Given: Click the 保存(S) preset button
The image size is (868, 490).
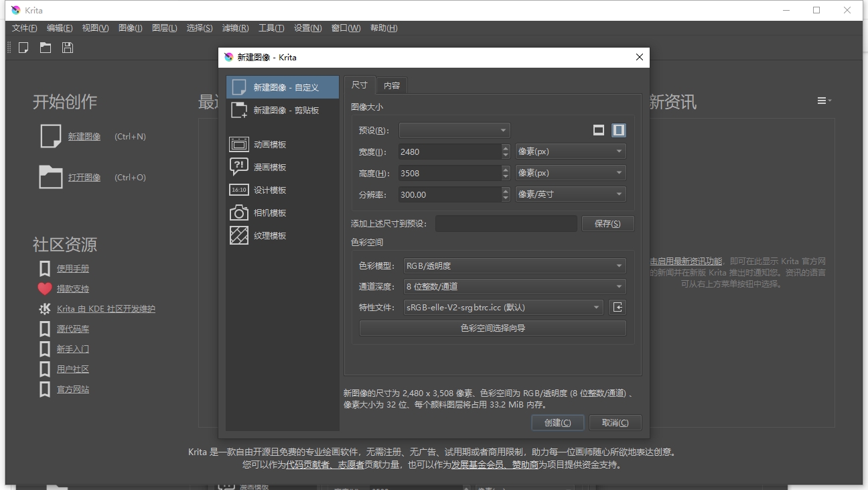Looking at the screenshot, I should click(x=607, y=223).
